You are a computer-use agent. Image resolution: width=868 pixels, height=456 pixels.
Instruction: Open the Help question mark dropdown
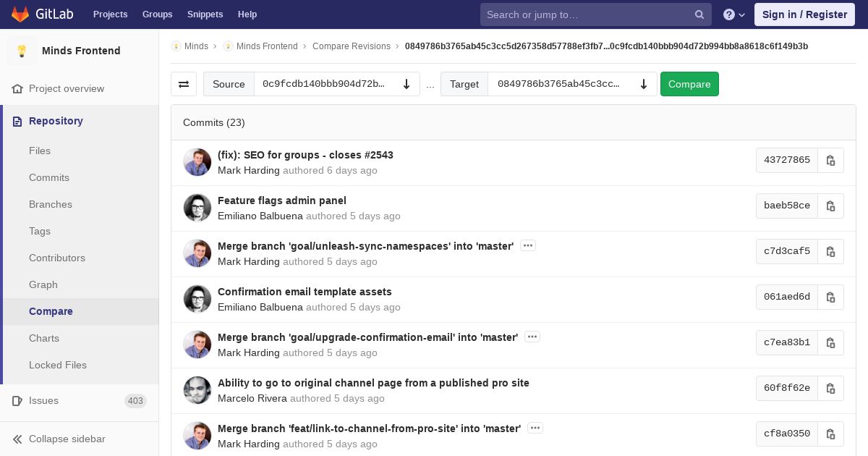click(x=734, y=14)
